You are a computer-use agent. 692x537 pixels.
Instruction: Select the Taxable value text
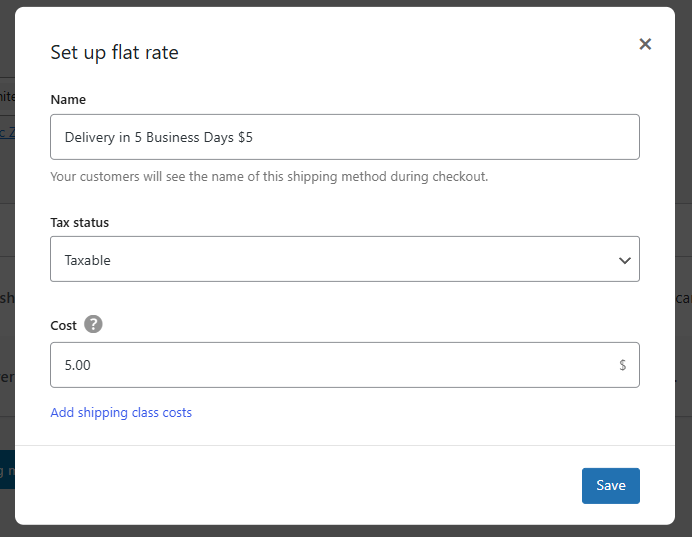click(88, 260)
